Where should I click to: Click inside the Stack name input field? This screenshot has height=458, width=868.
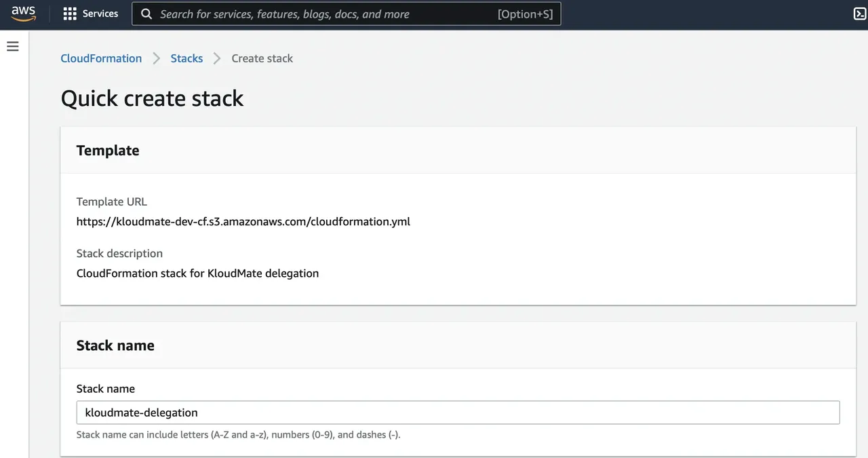point(458,413)
